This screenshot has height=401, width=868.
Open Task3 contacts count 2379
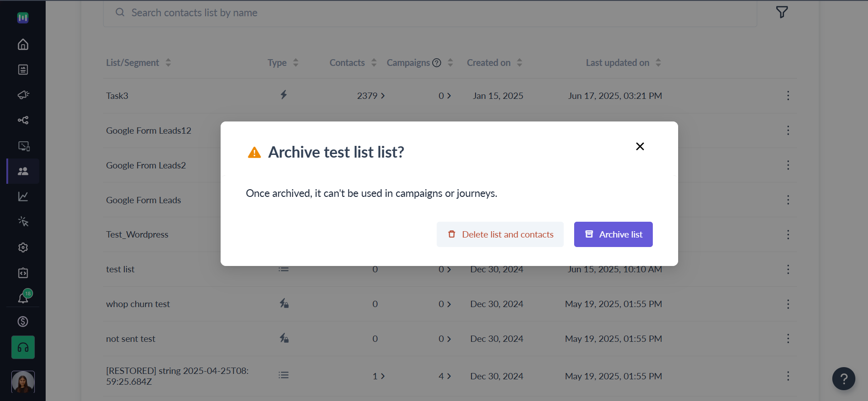click(x=371, y=96)
